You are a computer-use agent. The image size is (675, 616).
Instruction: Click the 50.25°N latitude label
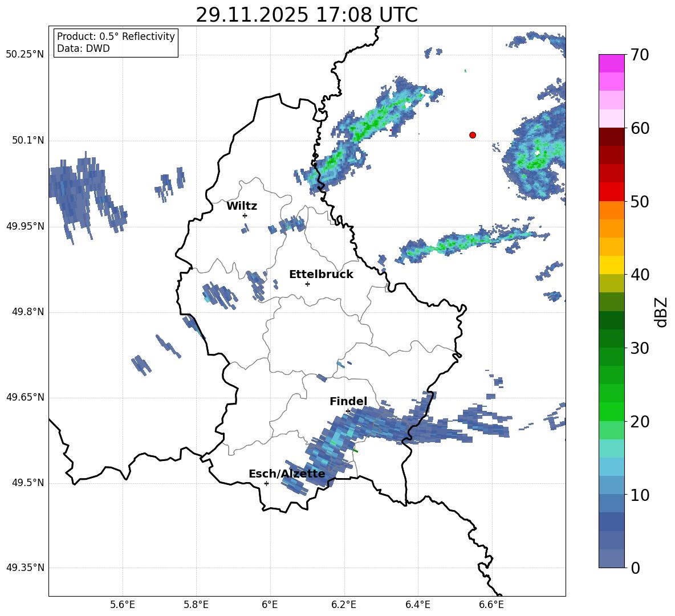(25, 55)
